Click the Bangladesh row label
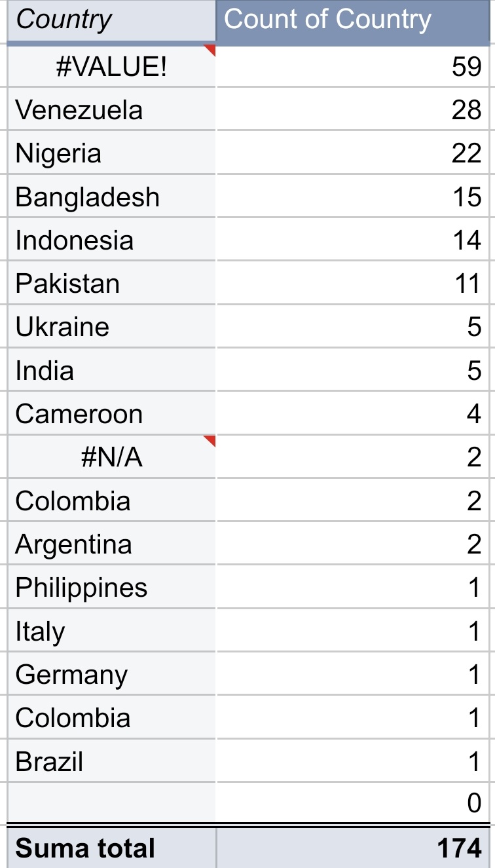Viewport: 495px width, 868px height. 87,197
